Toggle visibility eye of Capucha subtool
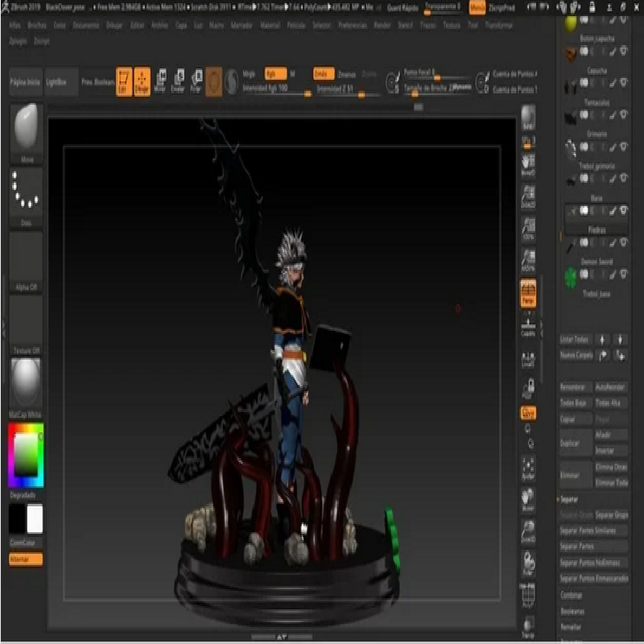Screen dimensions: 644x644 coord(623,84)
